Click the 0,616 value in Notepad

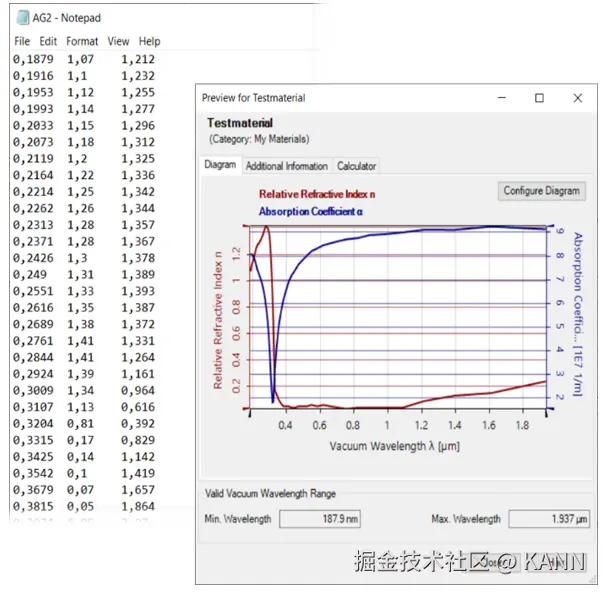tap(138, 407)
